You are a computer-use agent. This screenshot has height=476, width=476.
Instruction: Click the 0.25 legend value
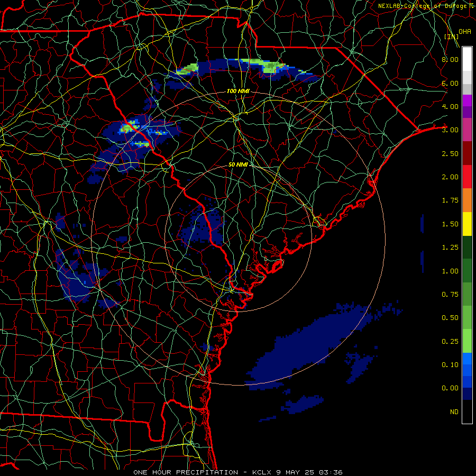click(450, 342)
